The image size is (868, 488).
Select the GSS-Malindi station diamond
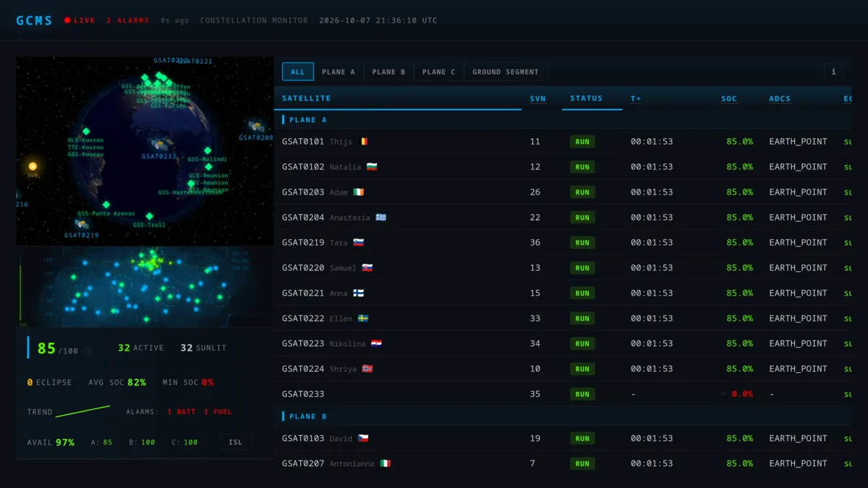pos(208,151)
